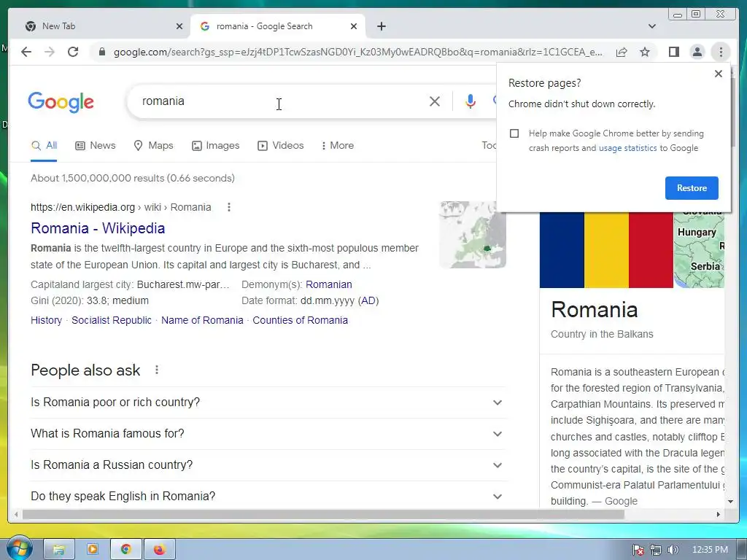Open the tab search chevron in title bar
This screenshot has height=560, width=747.
coord(652,26)
